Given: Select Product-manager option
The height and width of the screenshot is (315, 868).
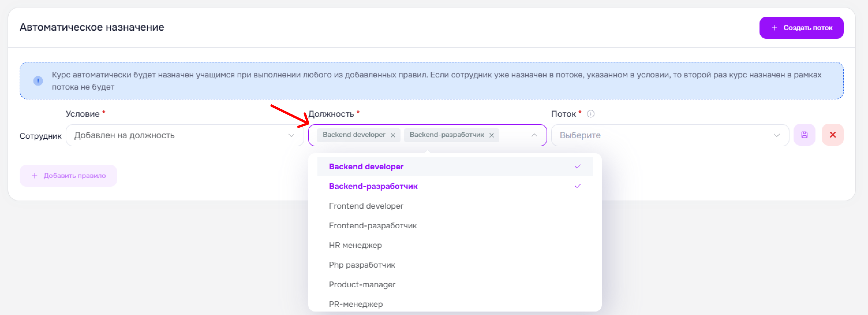Looking at the screenshot, I should point(454,284).
